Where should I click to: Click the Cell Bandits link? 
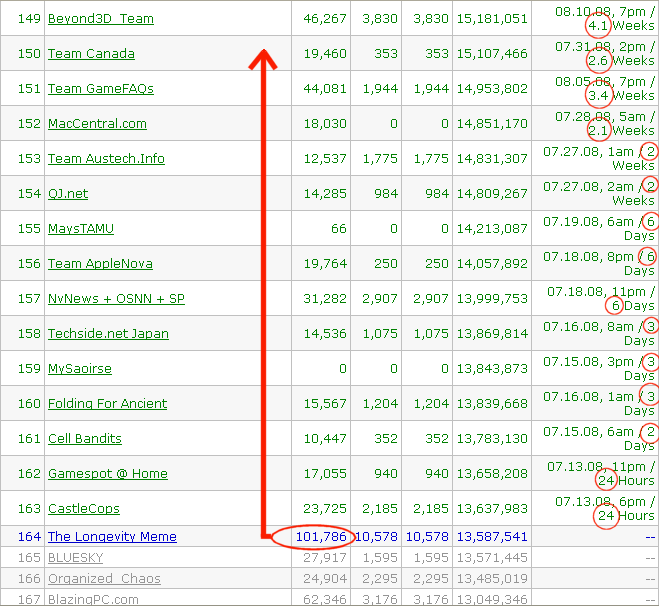coord(85,439)
